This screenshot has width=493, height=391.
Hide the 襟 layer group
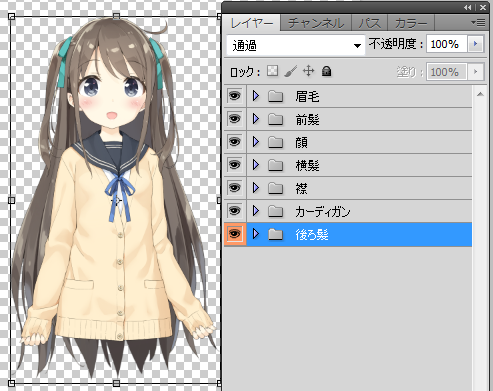click(235, 188)
